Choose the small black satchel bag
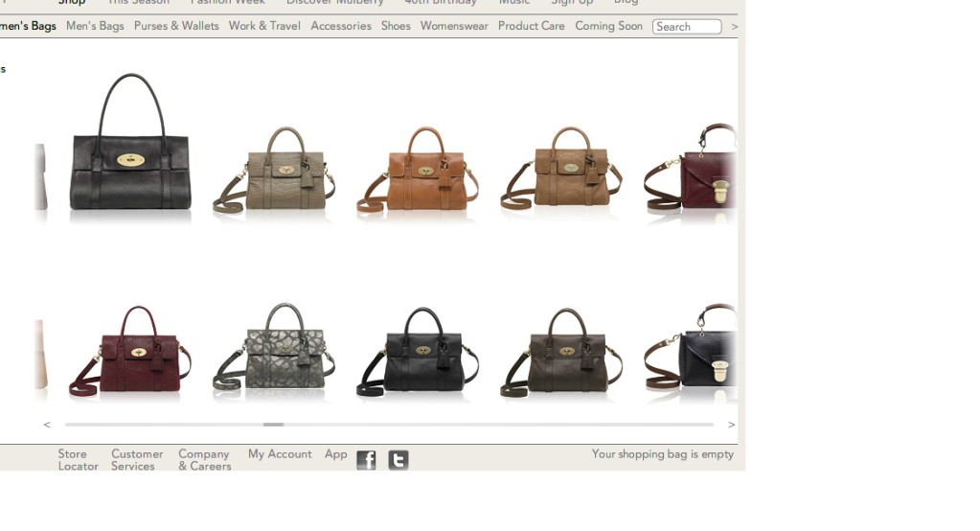 [x=418, y=353]
